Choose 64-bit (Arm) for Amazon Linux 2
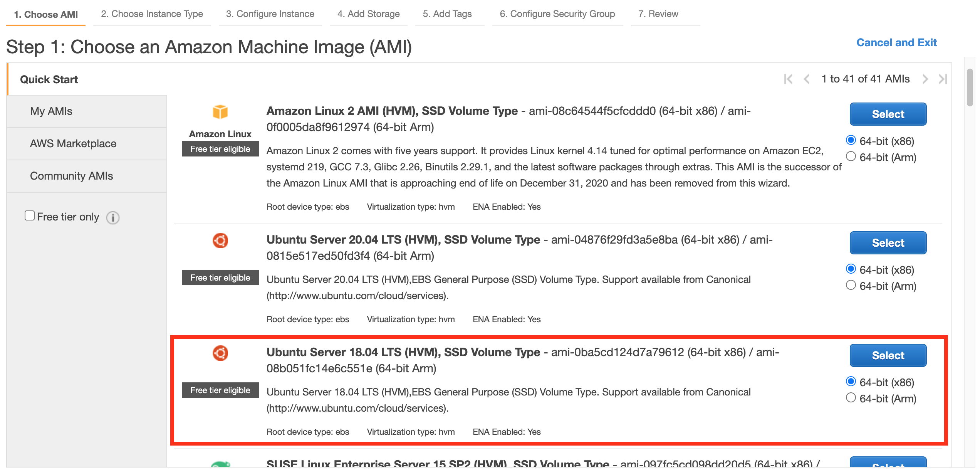 851,156
